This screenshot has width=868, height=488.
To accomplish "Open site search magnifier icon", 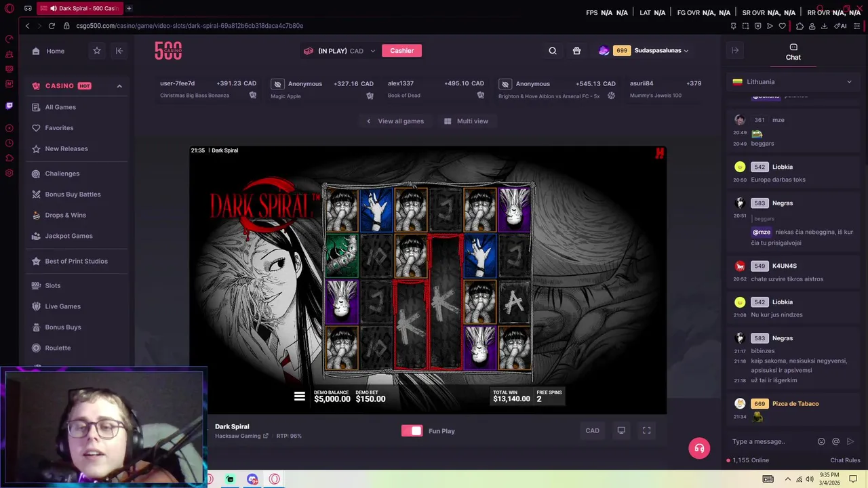I will [x=553, y=51].
